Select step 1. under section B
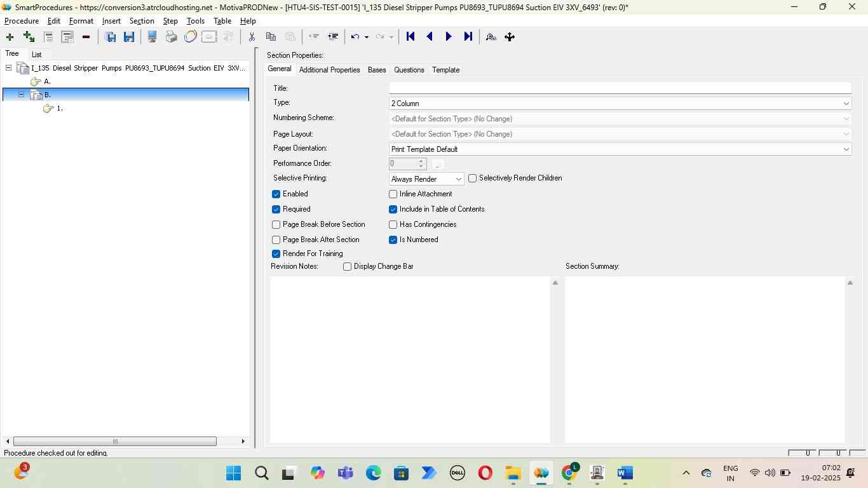Viewport: 868px width, 488px height. click(60, 108)
